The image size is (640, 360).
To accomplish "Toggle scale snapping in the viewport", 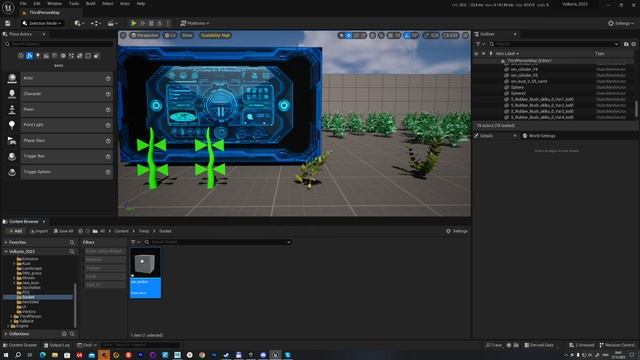I will [427, 36].
